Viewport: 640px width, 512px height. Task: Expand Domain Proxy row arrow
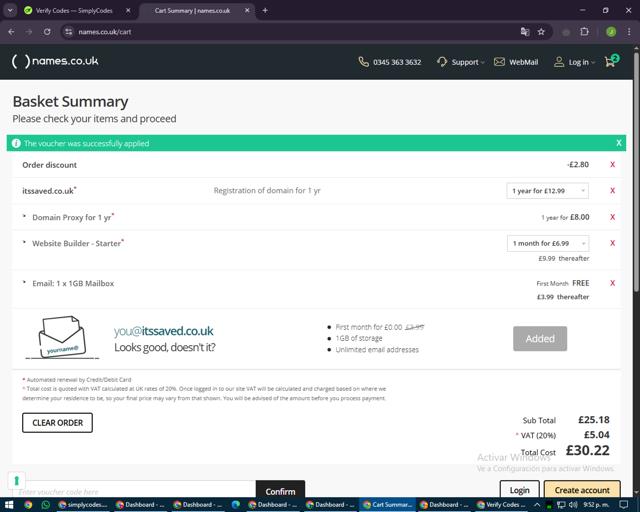24,216
